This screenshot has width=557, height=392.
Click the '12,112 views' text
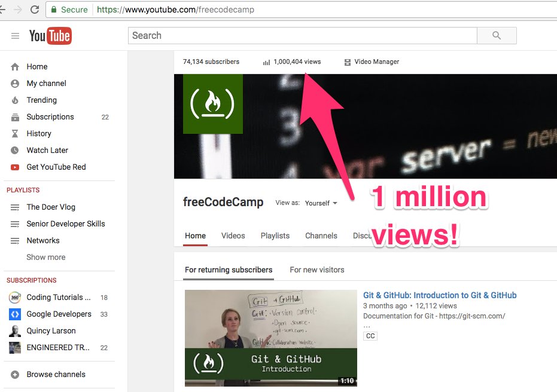436,306
